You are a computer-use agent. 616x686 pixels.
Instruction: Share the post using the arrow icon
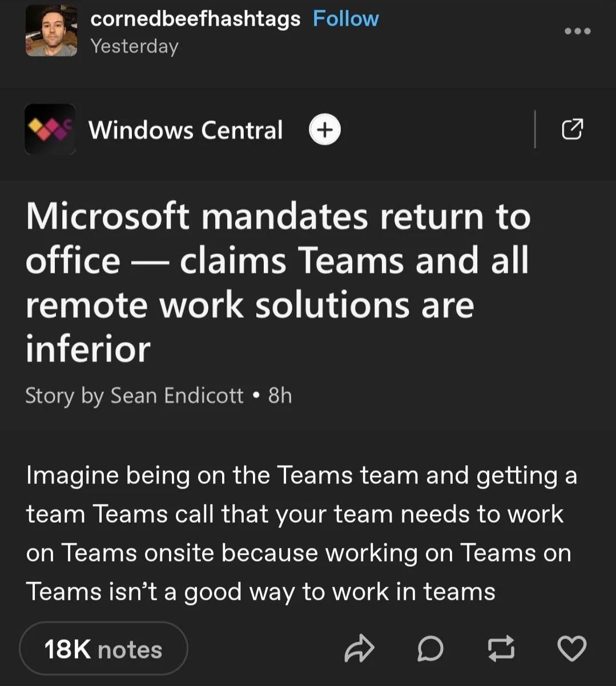(x=359, y=649)
